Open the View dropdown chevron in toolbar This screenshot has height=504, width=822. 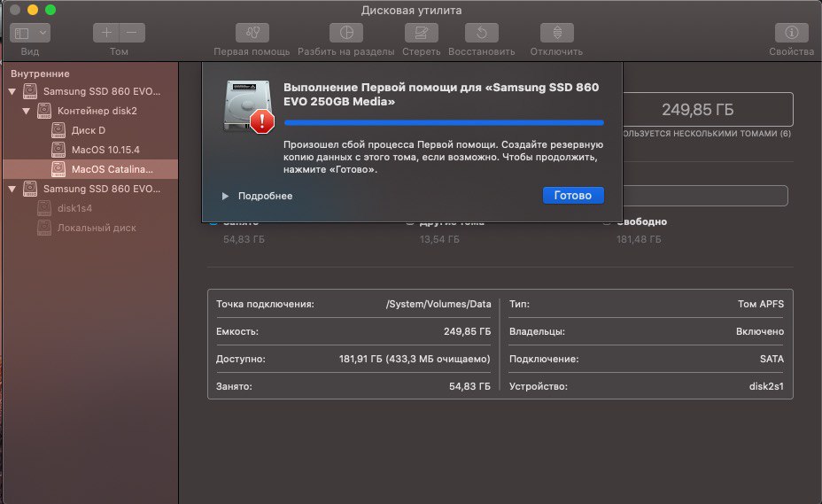43,33
